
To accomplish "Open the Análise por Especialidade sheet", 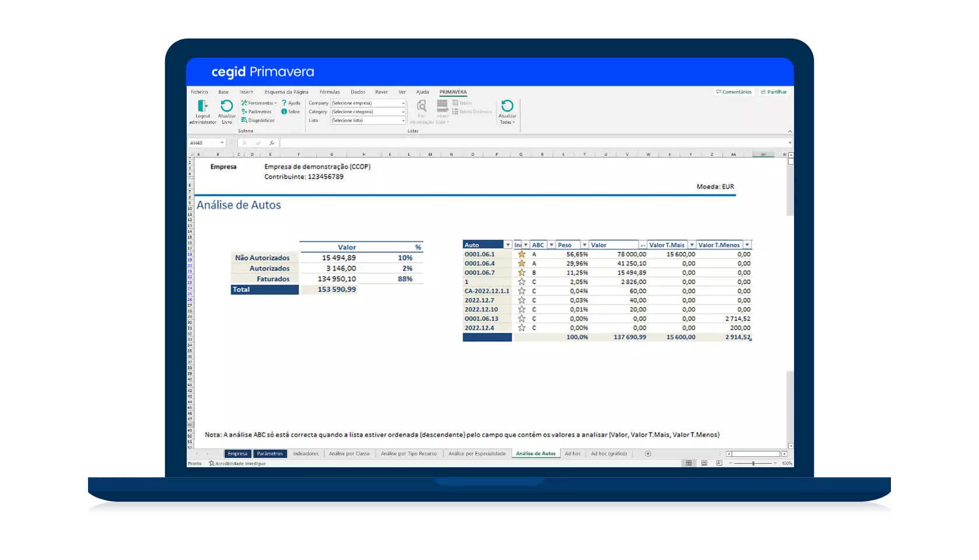I will (477, 454).
